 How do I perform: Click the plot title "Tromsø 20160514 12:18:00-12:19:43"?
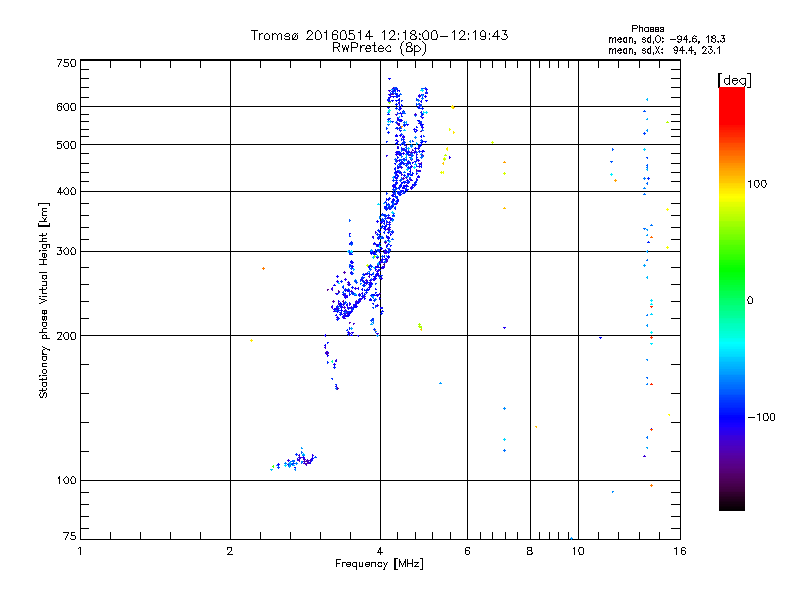tap(379, 35)
